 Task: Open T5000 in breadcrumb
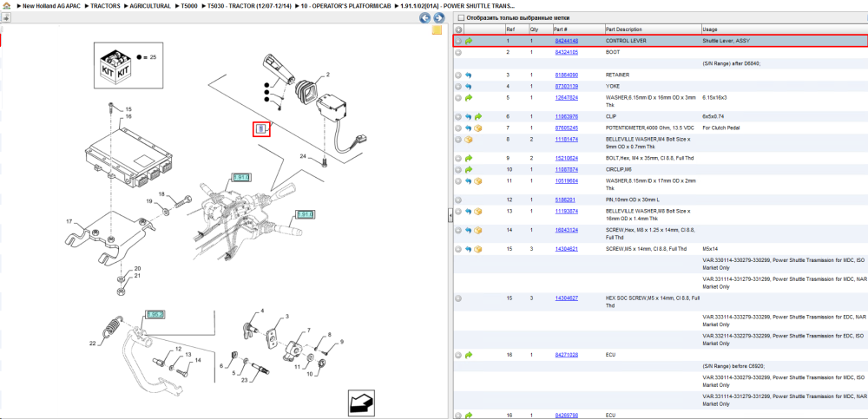189,5
